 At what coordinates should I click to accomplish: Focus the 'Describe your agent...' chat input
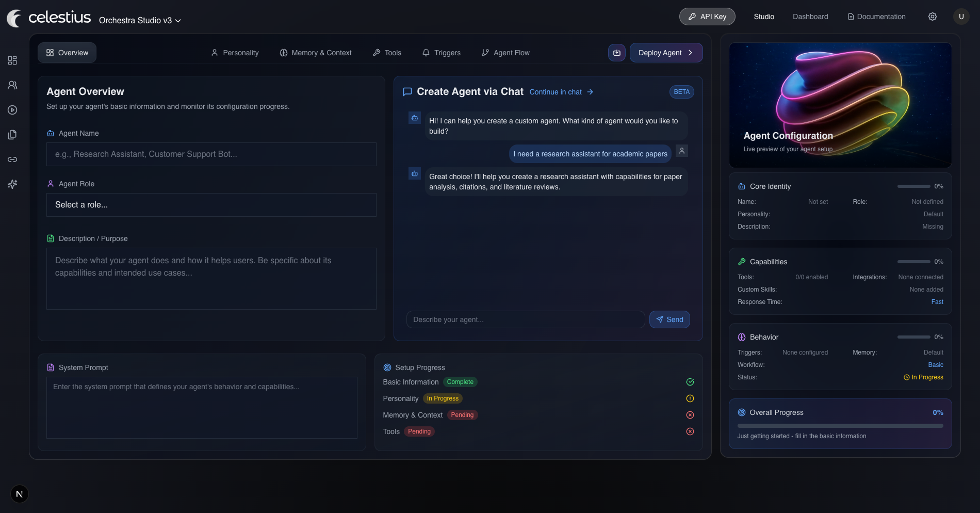[x=526, y=319]
